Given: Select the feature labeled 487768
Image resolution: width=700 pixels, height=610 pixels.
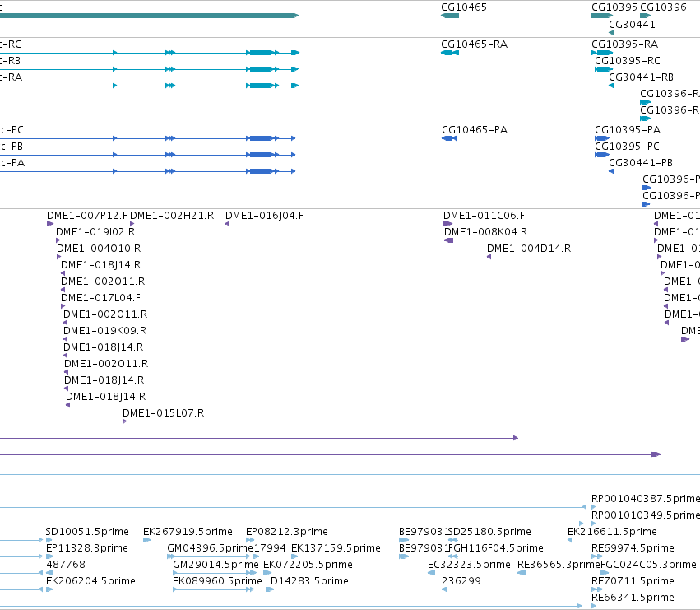Looking at the screenshot, I should 66,565.
